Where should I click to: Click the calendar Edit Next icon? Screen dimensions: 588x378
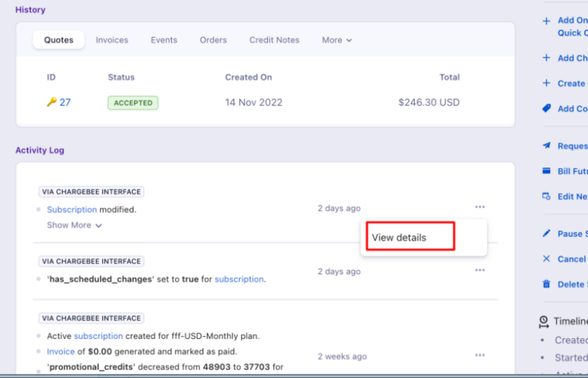pos(546,196)
